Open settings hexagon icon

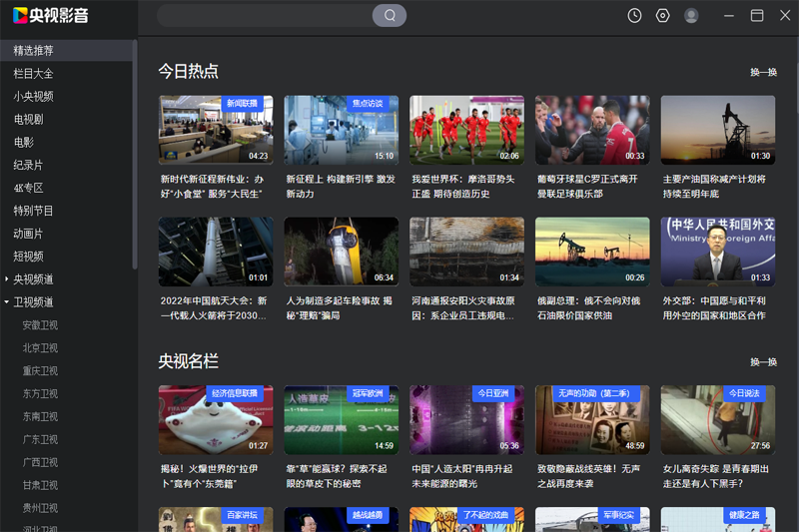662,15
